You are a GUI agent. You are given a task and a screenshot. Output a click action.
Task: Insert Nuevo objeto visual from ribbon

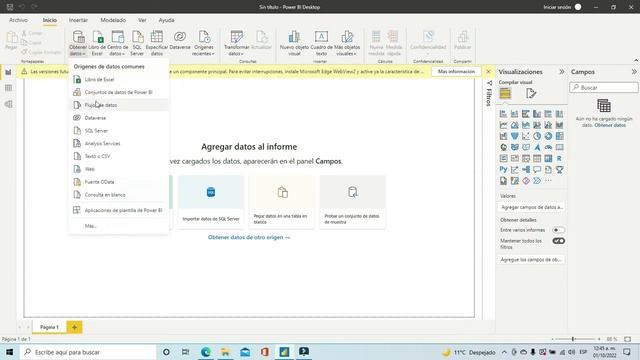click(294, 43)
